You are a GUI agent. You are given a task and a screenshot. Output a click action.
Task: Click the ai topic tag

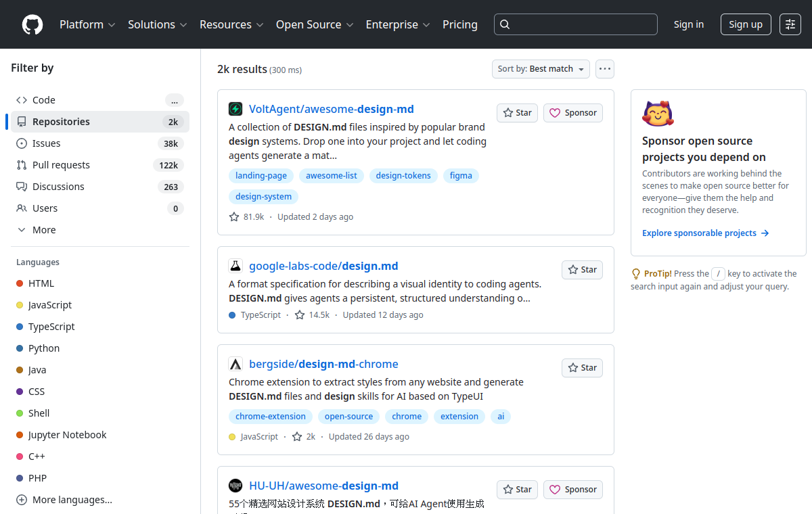pos(501,417)
